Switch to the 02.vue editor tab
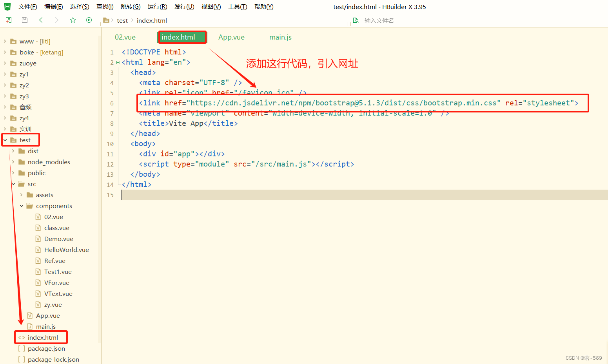Image resolution: width=608 pixels, height=364 pixels. click(125, 37)
